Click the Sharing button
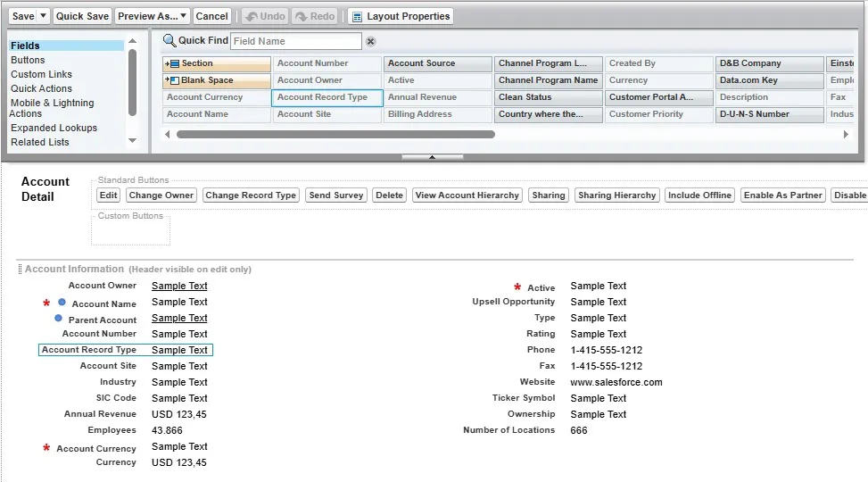The height and width of the screenshot is (482, 868). 549,195
